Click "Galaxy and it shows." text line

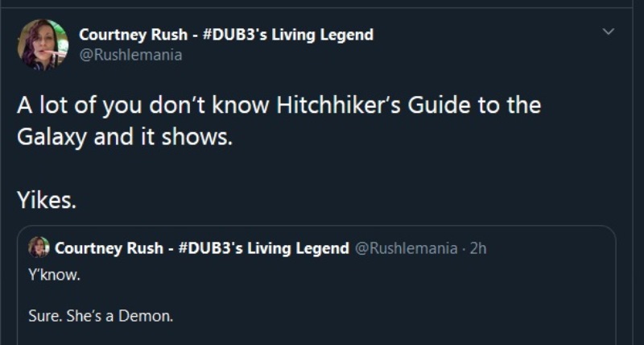coord(125,137)
